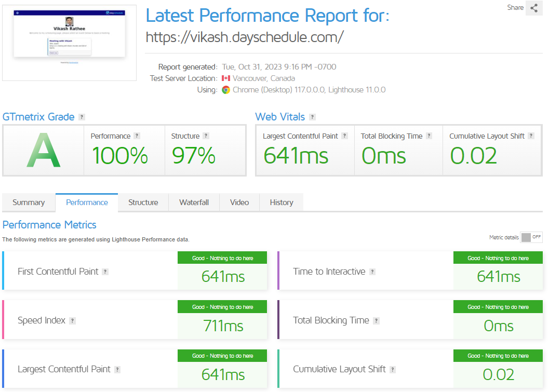Click the grade A letter
The height and width of the screenshot is (392, 549).
tap(44, 150)
